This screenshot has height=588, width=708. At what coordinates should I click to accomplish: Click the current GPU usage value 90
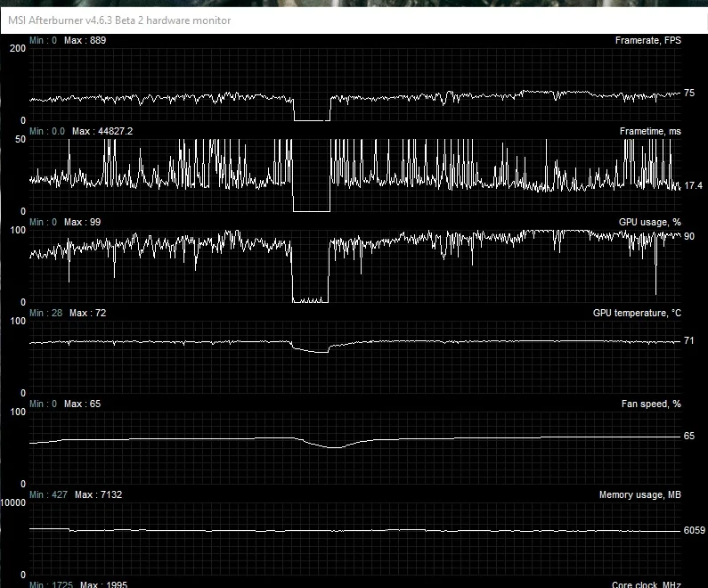pos(689,236)
